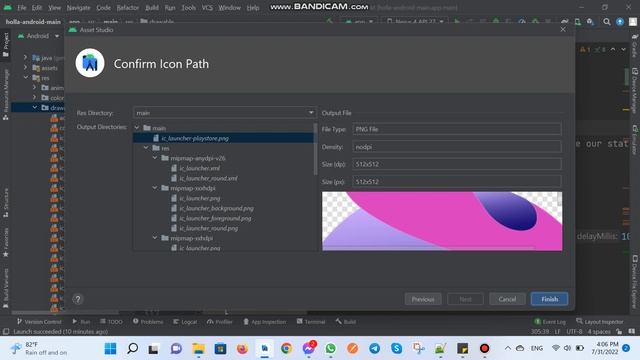Collapse the mipmap-xxhdpi folder
The height and width of the screenshot is (360, 640).
pyautogui.click(x=155, y=188)
